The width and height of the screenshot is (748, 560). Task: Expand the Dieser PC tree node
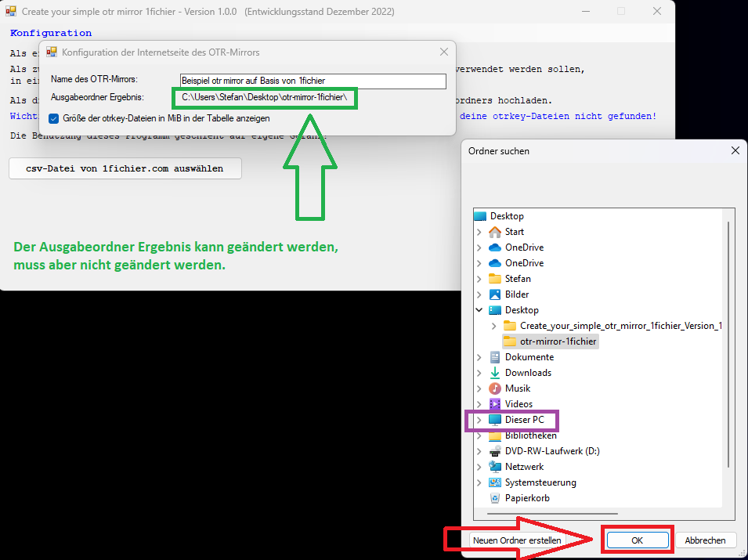click(479, 420)
